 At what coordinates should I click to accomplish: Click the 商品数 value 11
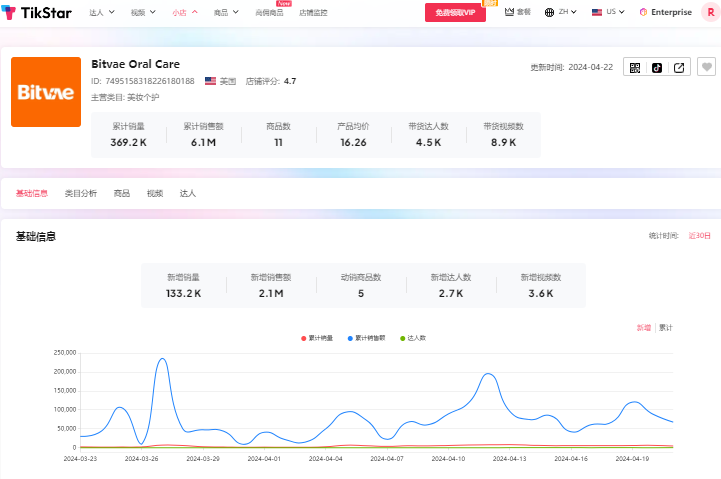(x=278, y=143)
